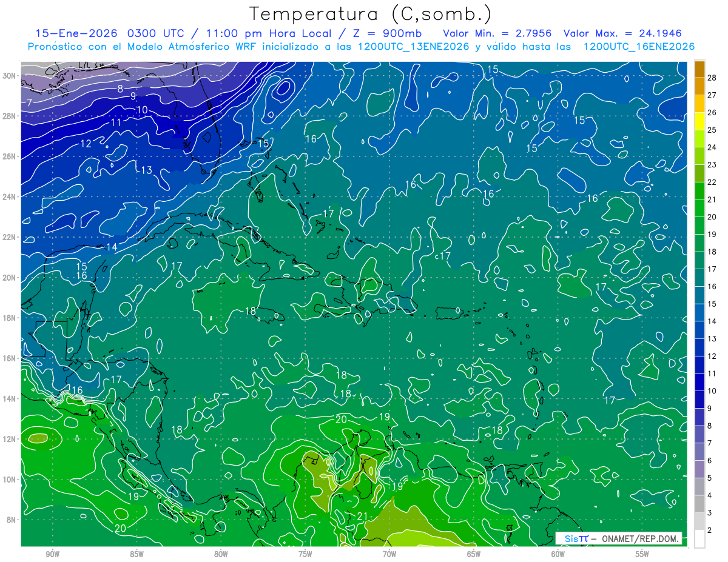
Task: Click the 75W longitude axis label
Action: coord(305,554)
